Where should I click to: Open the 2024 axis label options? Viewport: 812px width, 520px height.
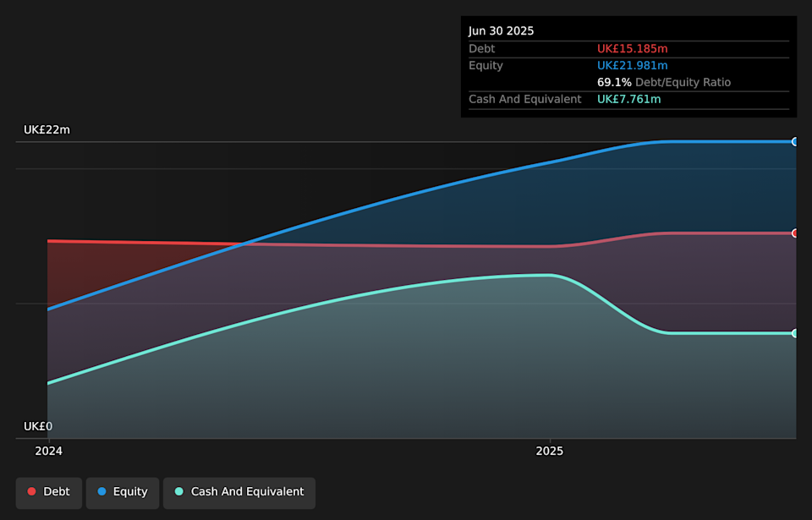tap(48, 451)
